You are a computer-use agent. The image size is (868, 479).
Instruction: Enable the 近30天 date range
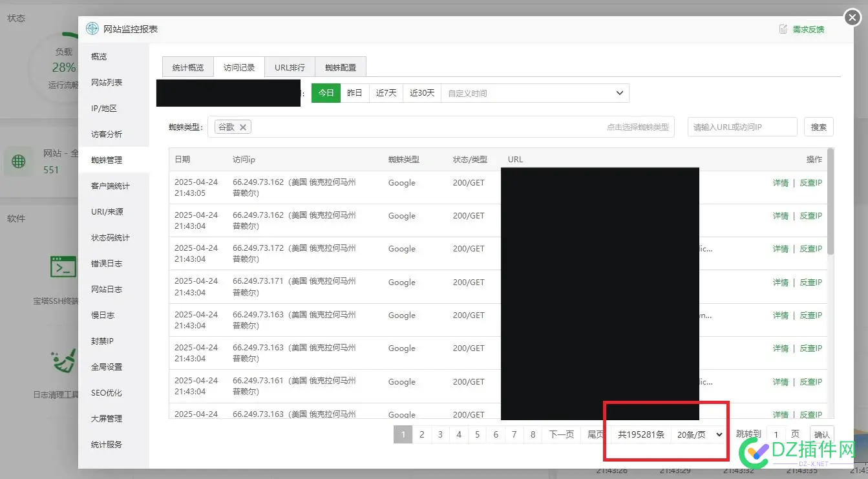click(x=421, y=92)
